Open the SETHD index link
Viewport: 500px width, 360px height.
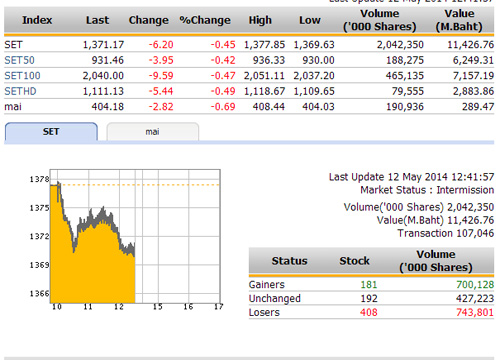point(20,91)
